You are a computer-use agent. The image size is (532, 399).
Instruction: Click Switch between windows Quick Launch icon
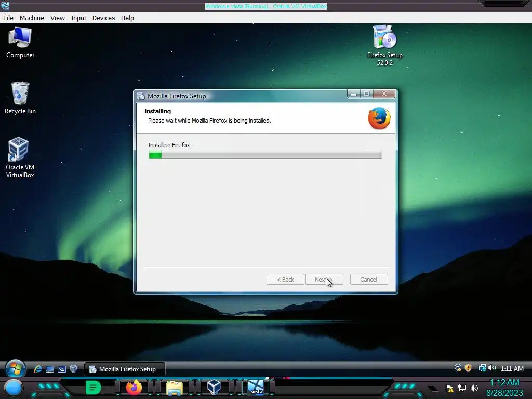(x=61, y=369)
